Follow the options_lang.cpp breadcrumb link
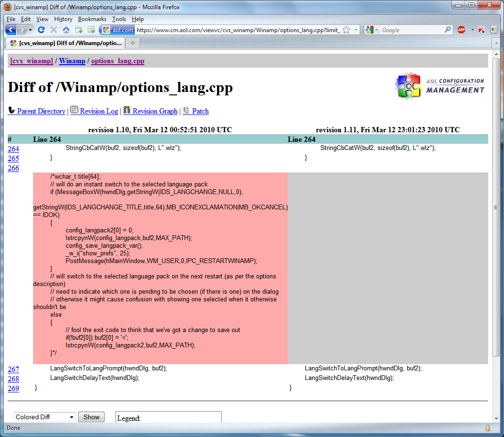This screenshot has height=437, width=504. click(117, 61)
